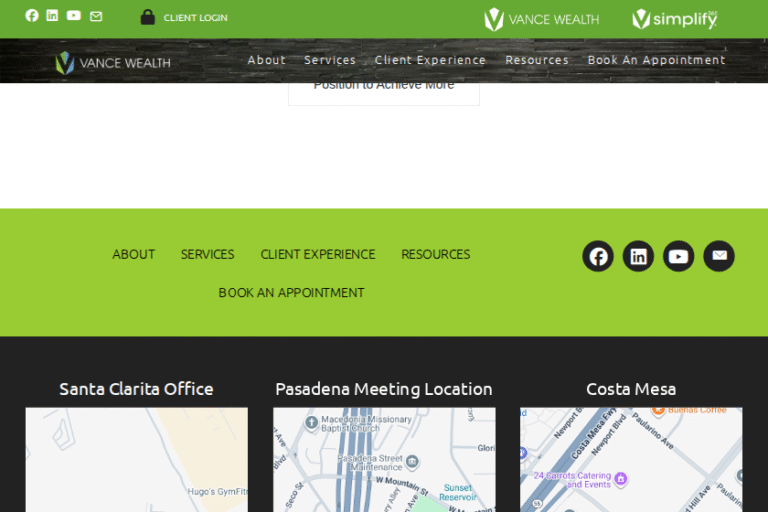
Task: Click BOOK AN APPOINTMENT footer link
Action: coord(291,293)
